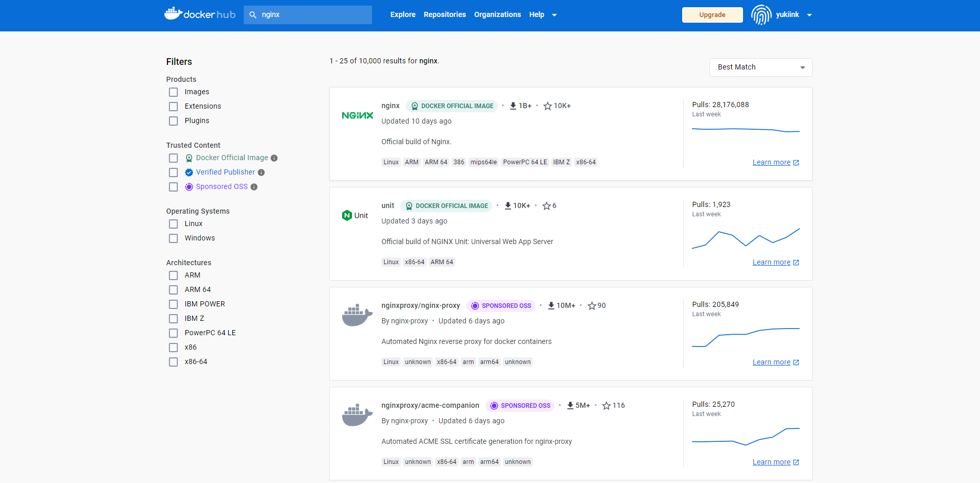Open the nginxproxy/nginx-proxy repository title

pos(420,305)
